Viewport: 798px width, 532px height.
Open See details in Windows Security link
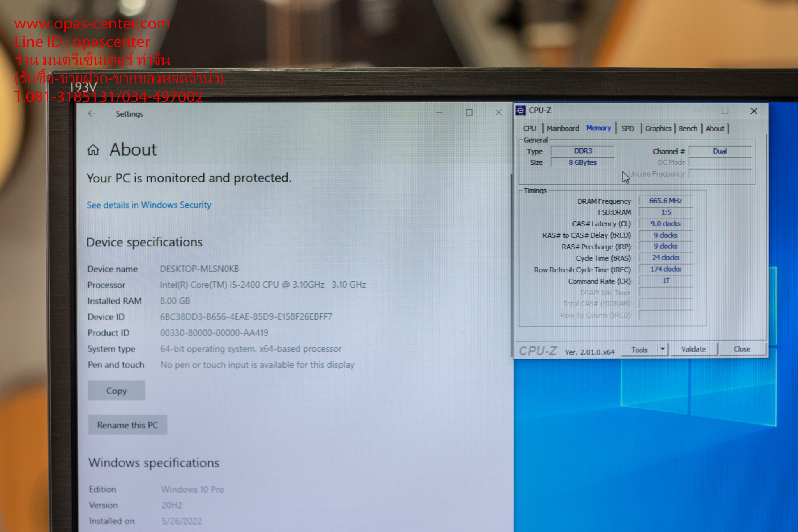[x=149, y=205]
